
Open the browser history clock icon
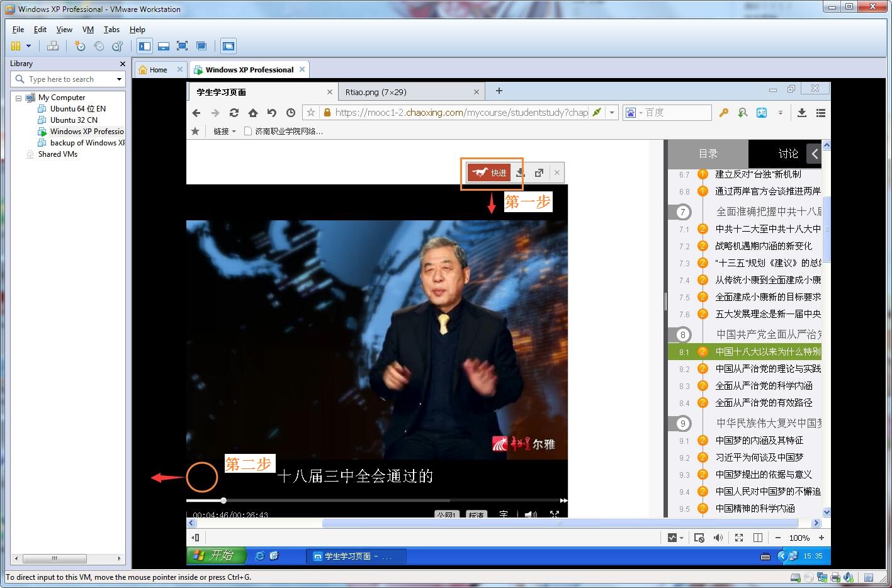click(x=291, y=113)
